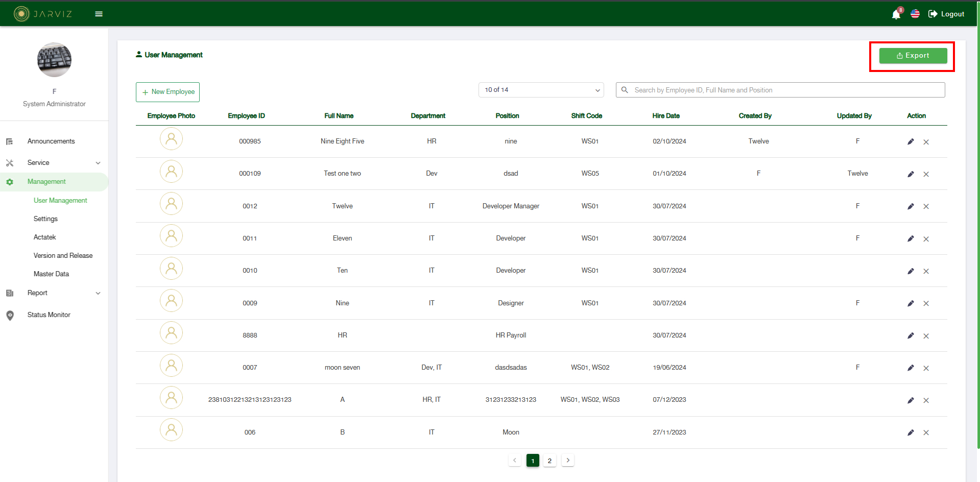Open language selector flag icon

point(915,14)
